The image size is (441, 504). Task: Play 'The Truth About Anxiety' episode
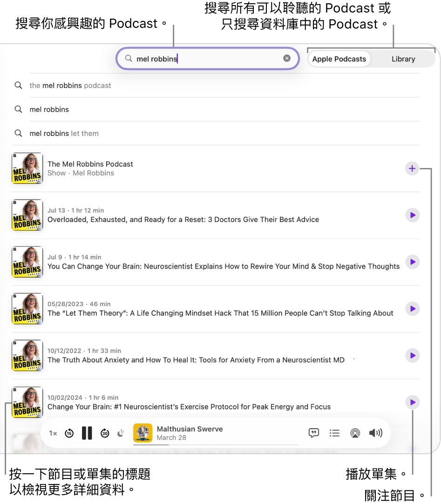pyautogui.click(x=412, y=355)
